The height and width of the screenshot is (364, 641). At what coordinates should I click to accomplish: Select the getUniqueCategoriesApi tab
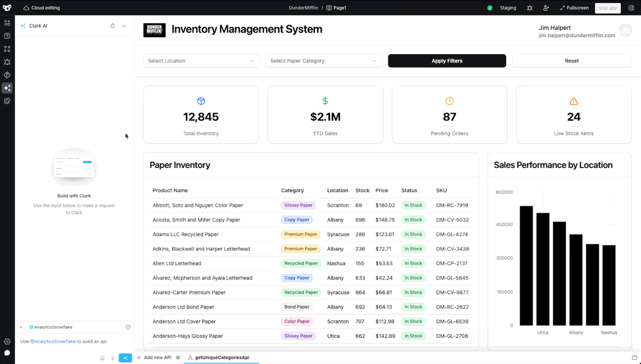pyautogui.click(x=222, y=358)
